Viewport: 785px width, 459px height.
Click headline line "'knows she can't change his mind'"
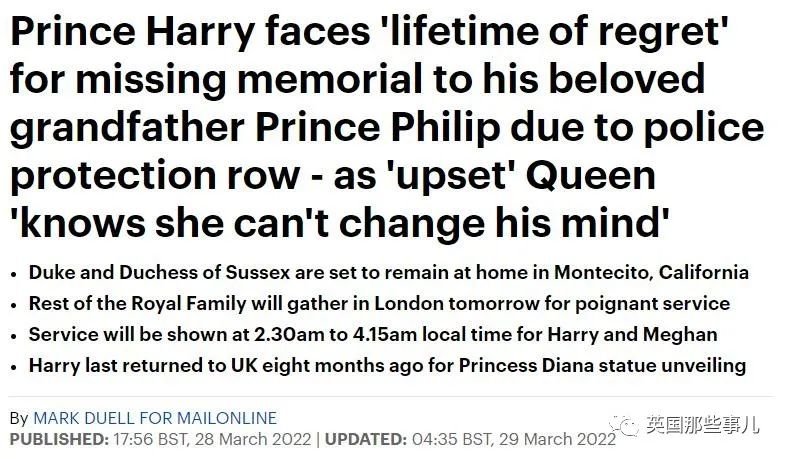coord(339,222)
